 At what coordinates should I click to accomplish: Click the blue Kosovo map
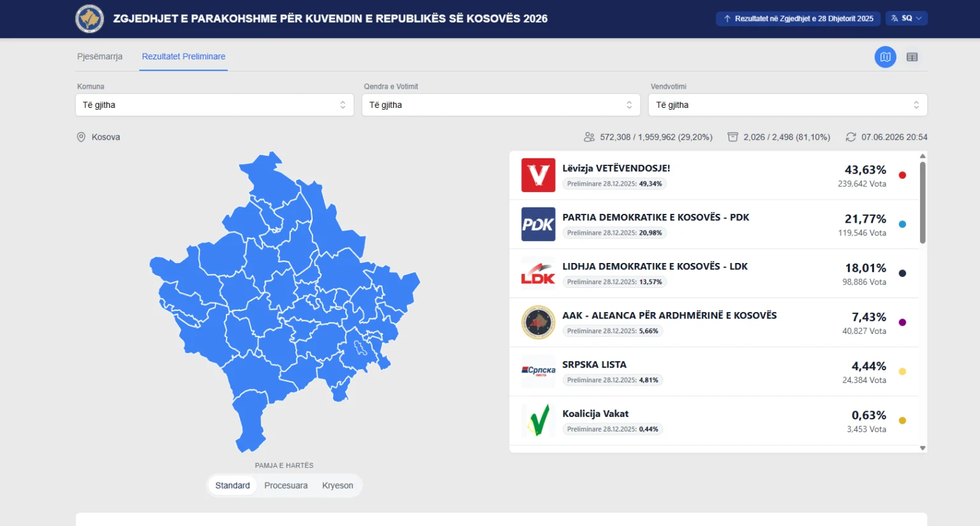(284, 301)
